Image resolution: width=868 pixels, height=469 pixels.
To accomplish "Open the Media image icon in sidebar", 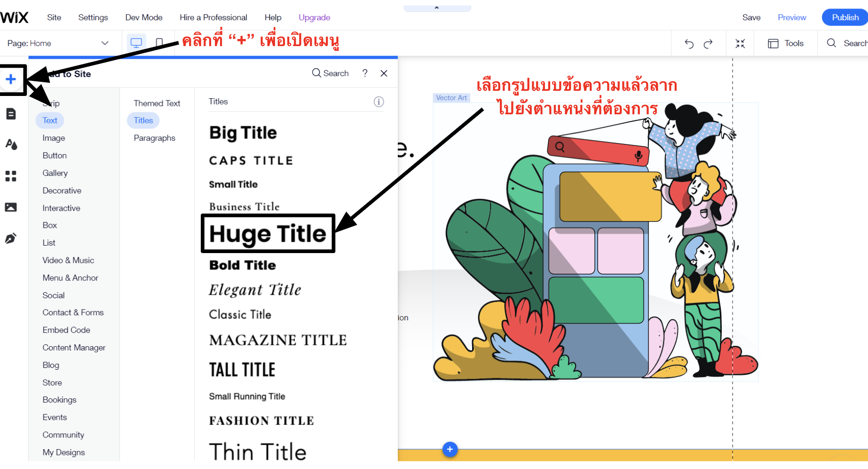I will click(11, 207).
